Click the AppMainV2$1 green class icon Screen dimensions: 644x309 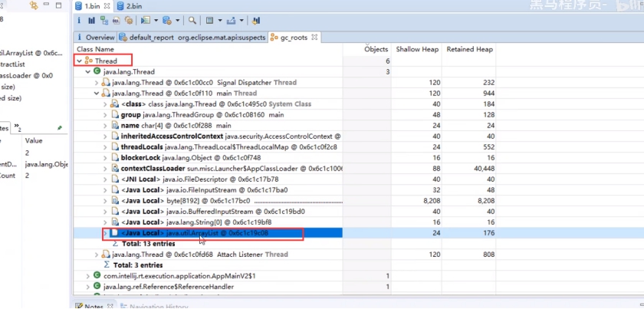(x=97, y=276)
